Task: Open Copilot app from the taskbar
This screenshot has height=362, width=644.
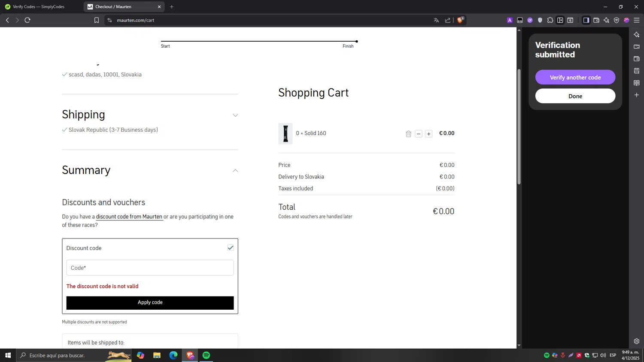Action: pos(140,355)
